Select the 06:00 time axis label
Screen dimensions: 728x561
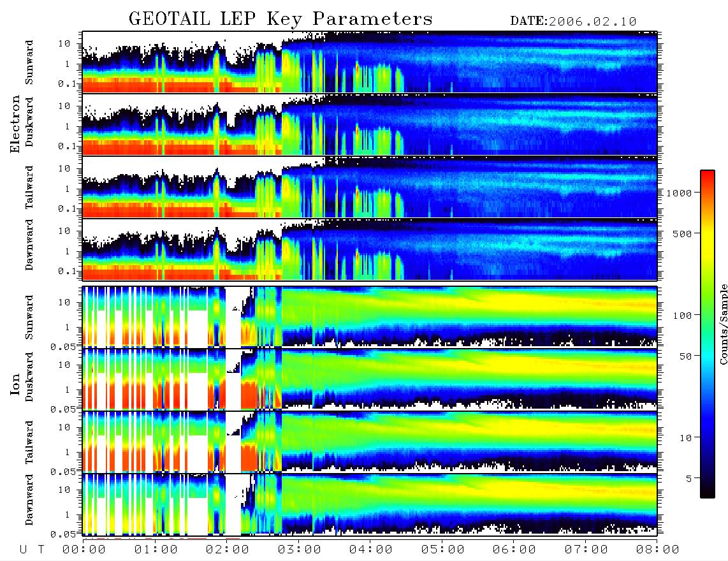(514, 550)
